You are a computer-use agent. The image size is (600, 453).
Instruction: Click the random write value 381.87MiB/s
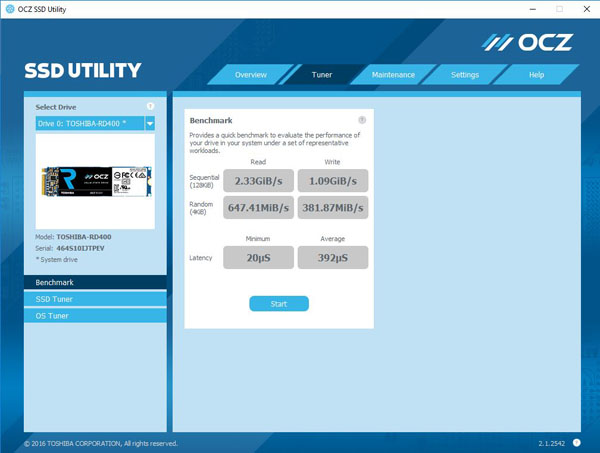click(333, 207)
